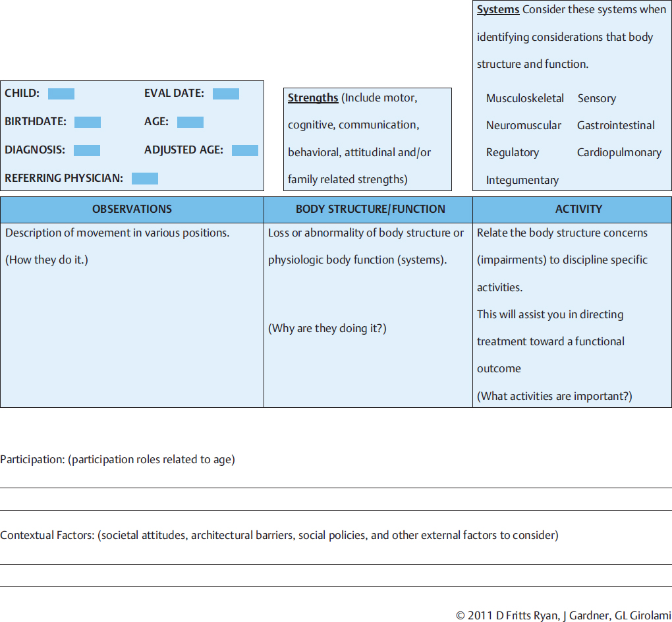Select Musculoskeletal in the systems list
Screen dimensions: 672x622
coord(525,98)
